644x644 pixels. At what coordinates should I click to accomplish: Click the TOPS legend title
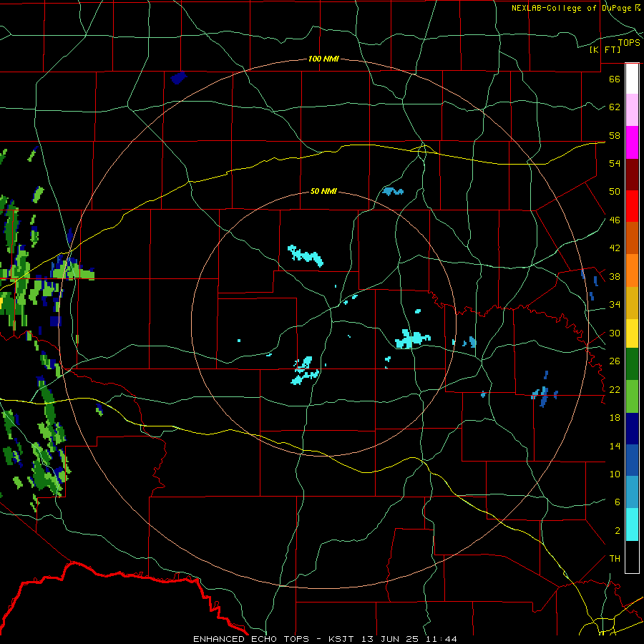(629, 43)
